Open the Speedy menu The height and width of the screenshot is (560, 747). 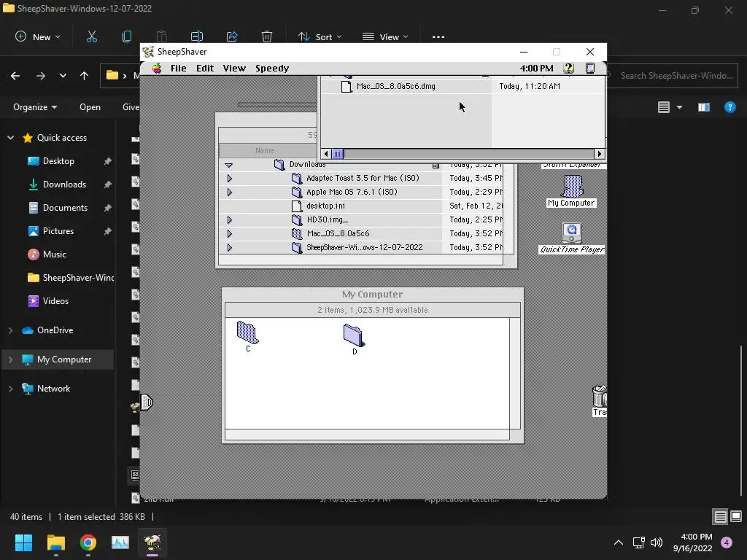coord(272,68)
